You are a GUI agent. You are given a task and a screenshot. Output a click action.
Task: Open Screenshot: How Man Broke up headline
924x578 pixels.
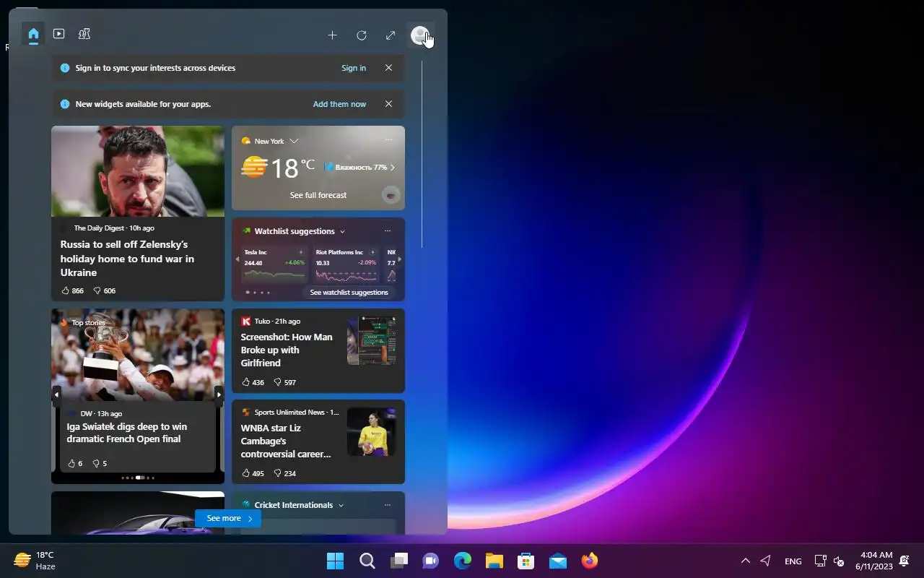click(x=287, y=350)
